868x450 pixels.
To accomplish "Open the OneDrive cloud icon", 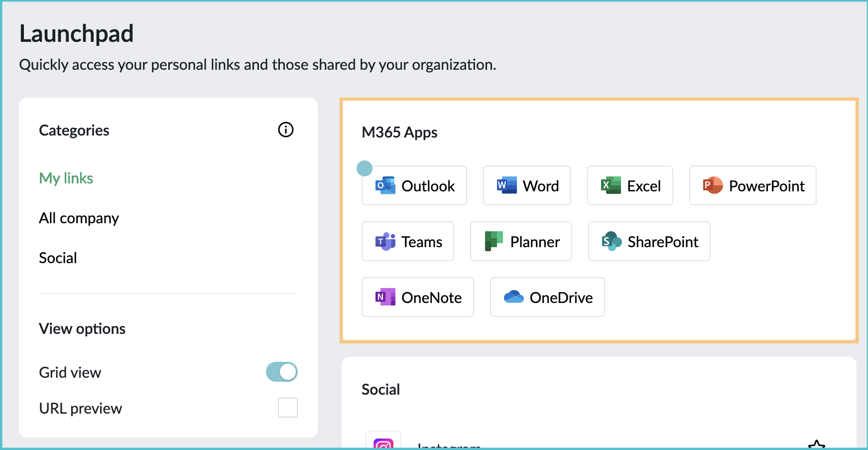I will click(x=513, y=298).
